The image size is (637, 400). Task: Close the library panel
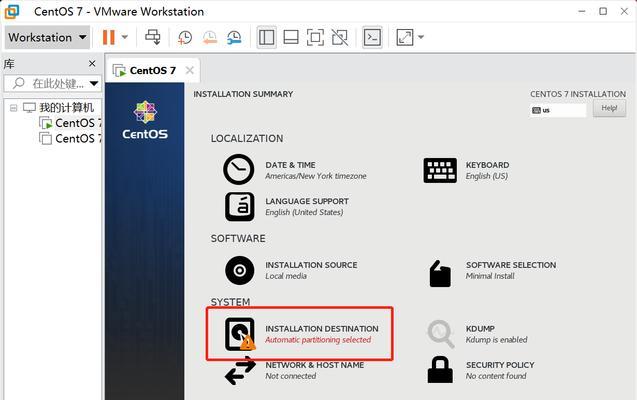(x=92, y=64)
